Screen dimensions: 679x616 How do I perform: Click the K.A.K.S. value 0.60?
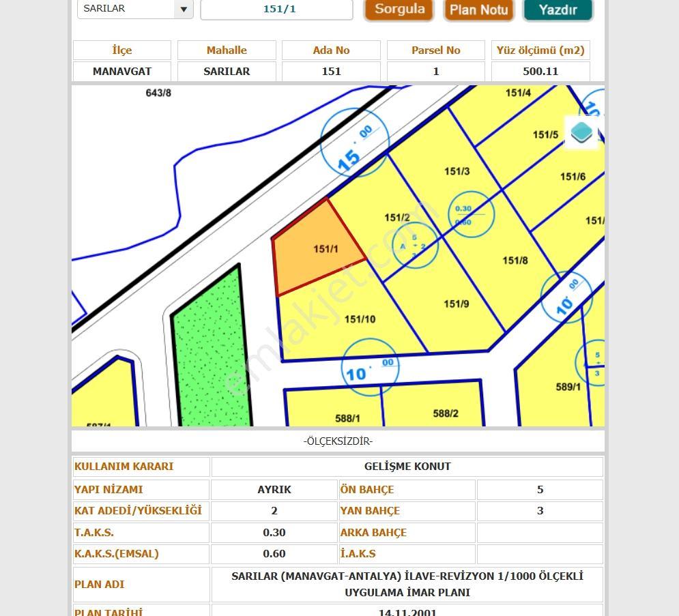tap(274, 554)
